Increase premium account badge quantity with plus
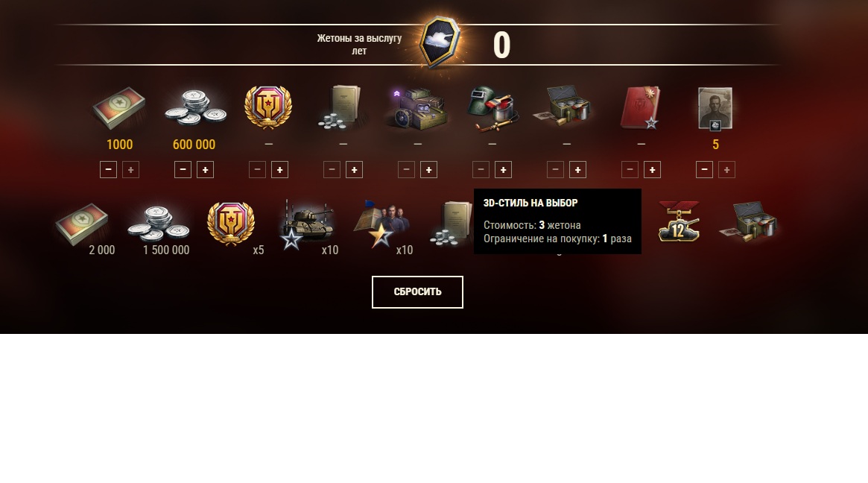The width and height of the screenshot is (868, 483). (279, 169)
